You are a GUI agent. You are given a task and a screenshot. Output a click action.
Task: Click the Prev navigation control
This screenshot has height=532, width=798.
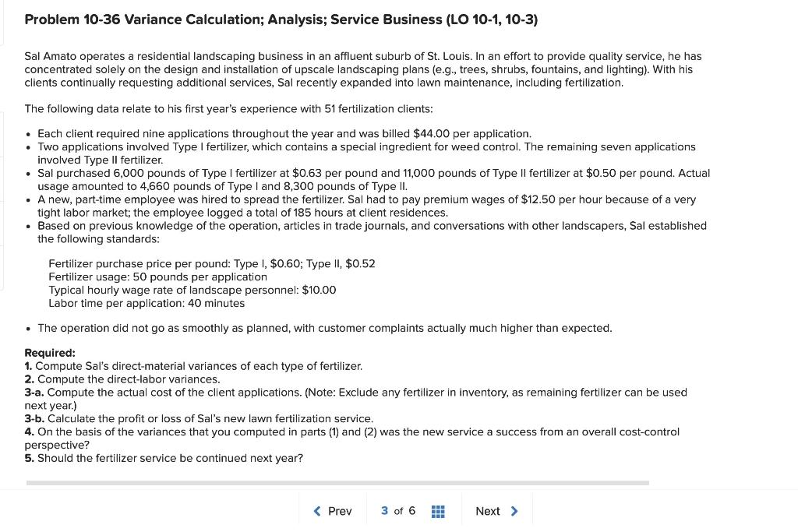click(334, 511)
